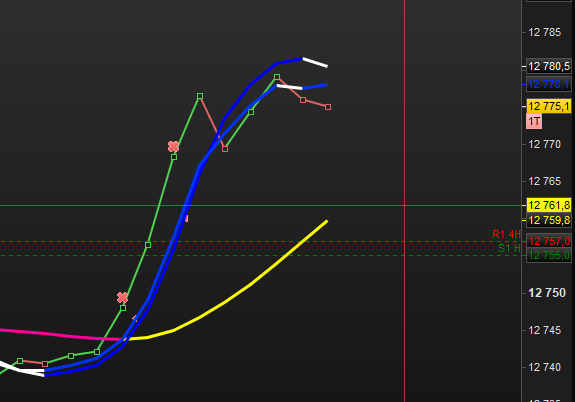This screenshot has height=402, width=575.
Task: Click the 12 759,8 price label
Action: point(549,220)
